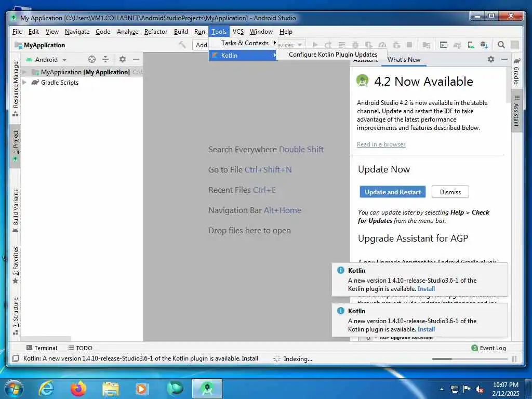Click the Debug app bug icon

click(355, 45)
